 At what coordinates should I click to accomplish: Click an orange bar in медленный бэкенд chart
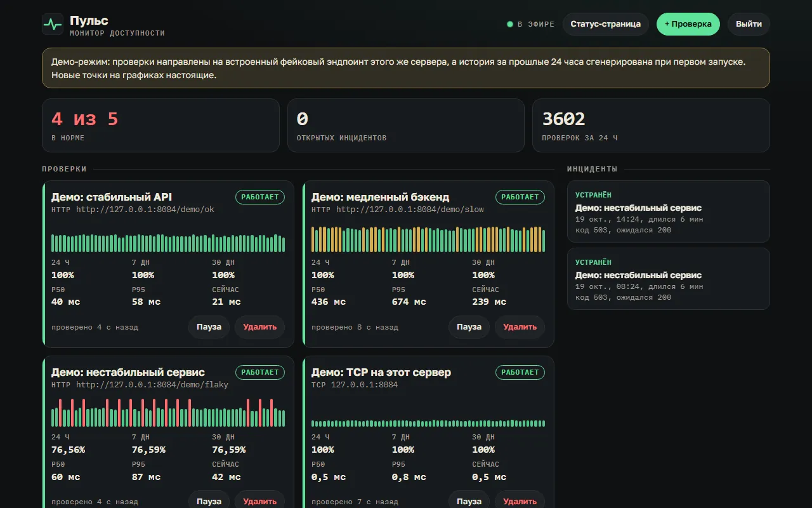point(313,240)
